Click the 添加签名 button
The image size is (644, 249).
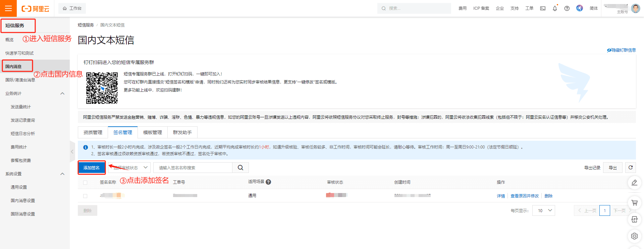point(92,168)
